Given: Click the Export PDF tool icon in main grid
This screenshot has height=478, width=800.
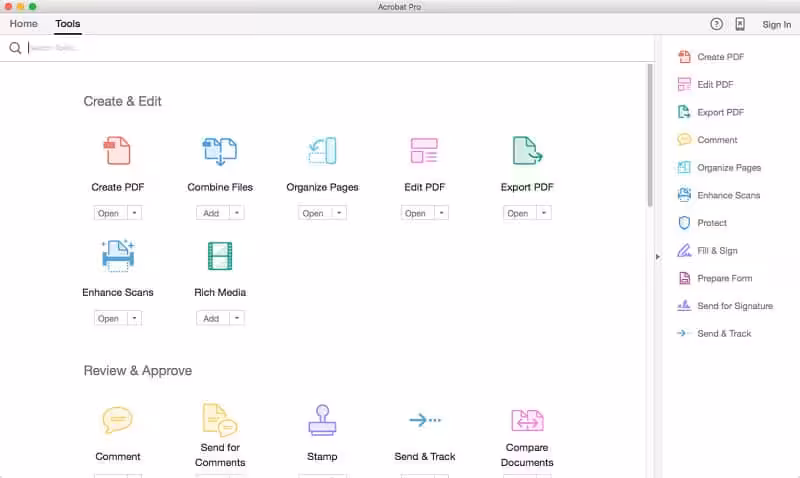Looking at the screenshot, I should (527, 150).
